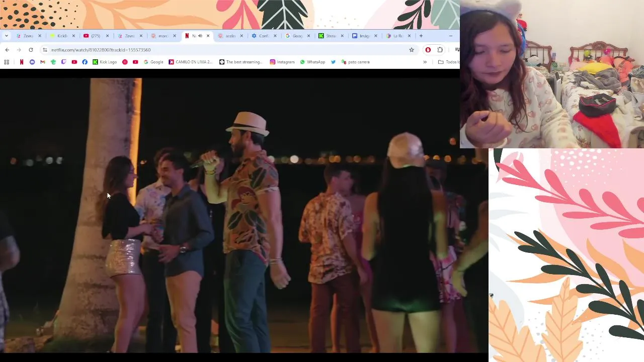Open the WhatsApp bookmark
The image size is (644, 362).
[312, 62]
